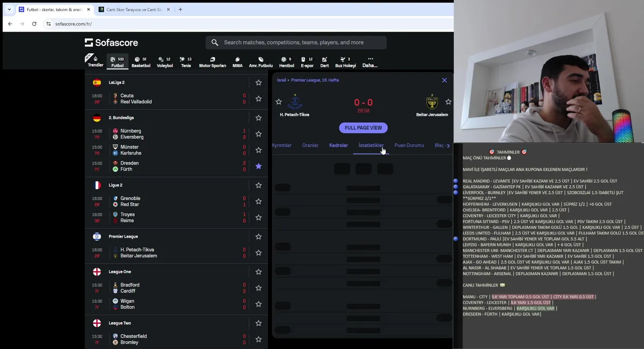Close the Futbol - skorlar browser tab
Viewport: 644px width, 349px height.
coord(88,9)
